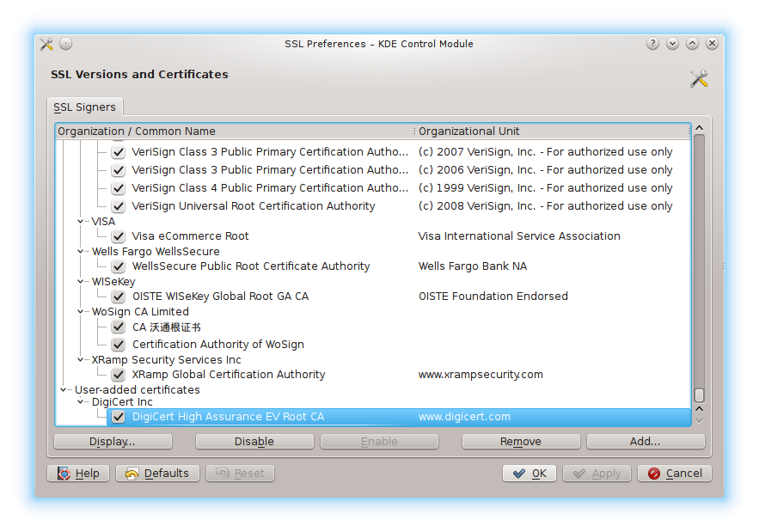The image size is (759, 532).
Task: Collapse the XRamp Security Services Inc node
Action: point(80,359)
